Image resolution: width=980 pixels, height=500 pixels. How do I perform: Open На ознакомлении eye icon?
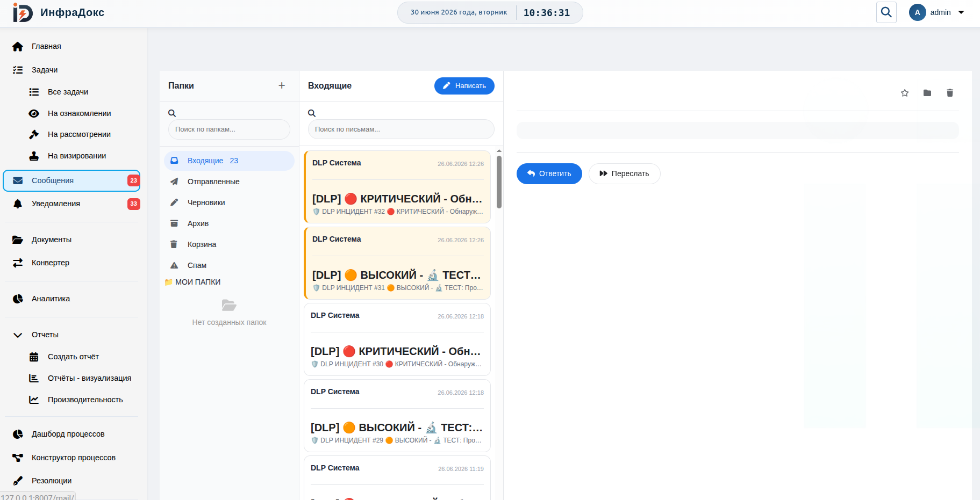point(34,113)
